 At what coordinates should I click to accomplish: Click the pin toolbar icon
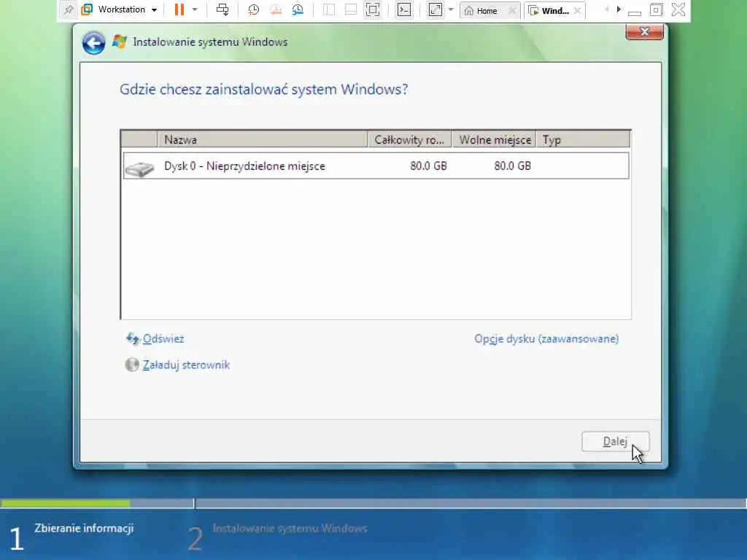(x=69, y=9)
